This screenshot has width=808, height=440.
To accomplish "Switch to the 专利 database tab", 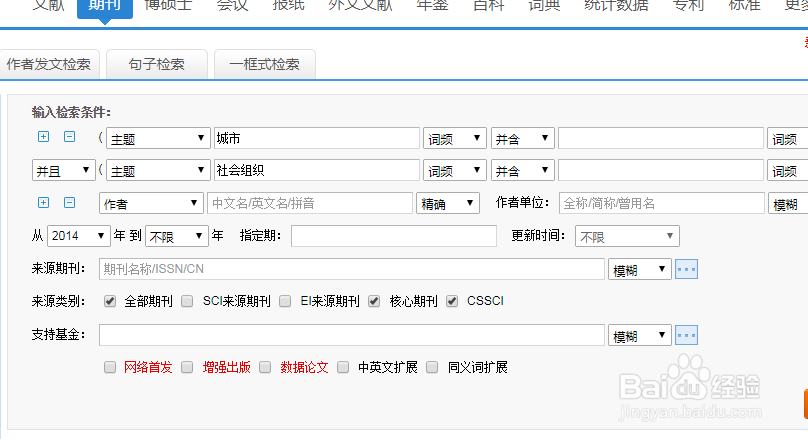I will pos(688,6).
